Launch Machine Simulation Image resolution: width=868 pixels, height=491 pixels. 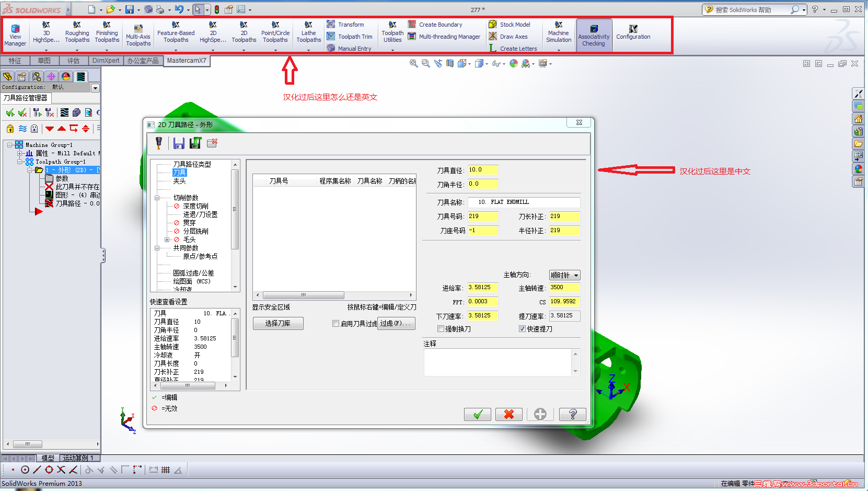pos(559,32)
